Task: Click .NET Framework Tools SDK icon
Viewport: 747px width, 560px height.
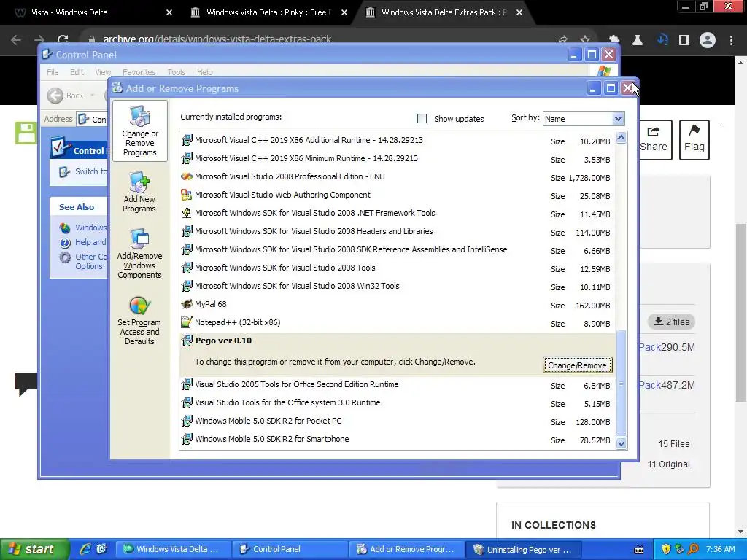Action: point(187,213)
